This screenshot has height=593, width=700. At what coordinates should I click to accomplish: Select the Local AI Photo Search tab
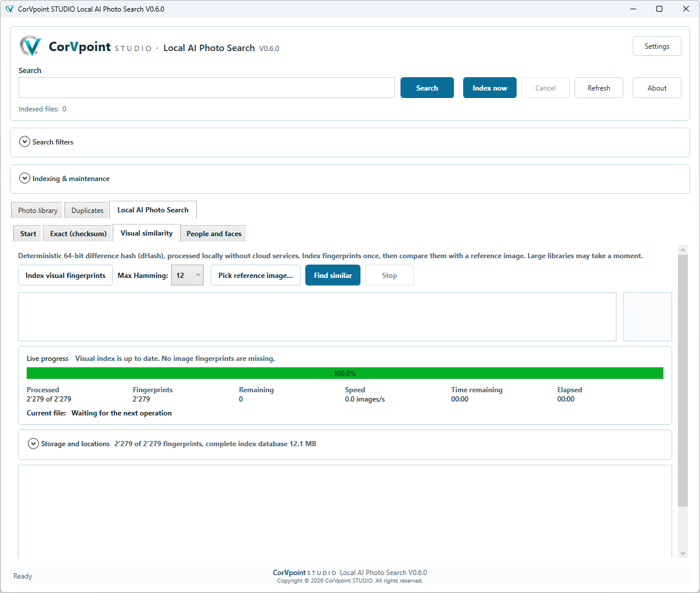[153, 209]
